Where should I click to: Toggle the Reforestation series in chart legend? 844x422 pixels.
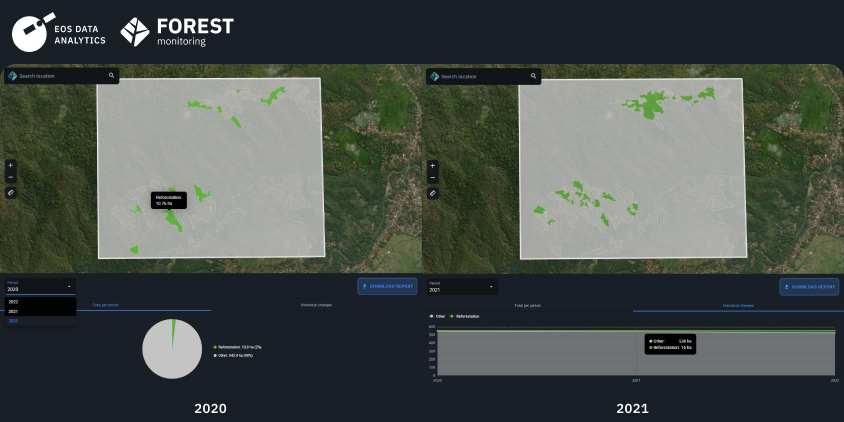click(x=465, y=316)
